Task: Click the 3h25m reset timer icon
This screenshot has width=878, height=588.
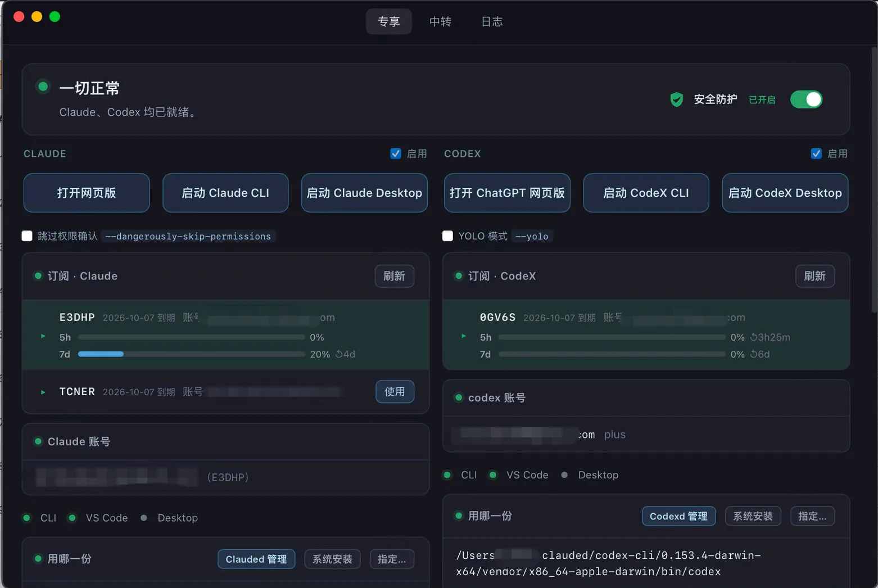Action: 754,337
